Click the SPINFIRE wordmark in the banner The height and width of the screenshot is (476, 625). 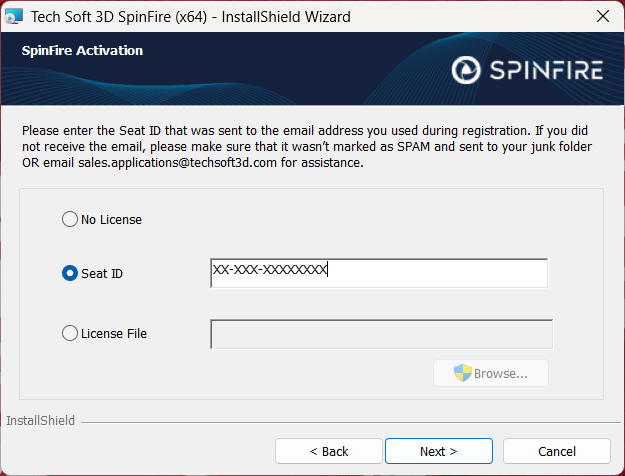coord(546,70)
